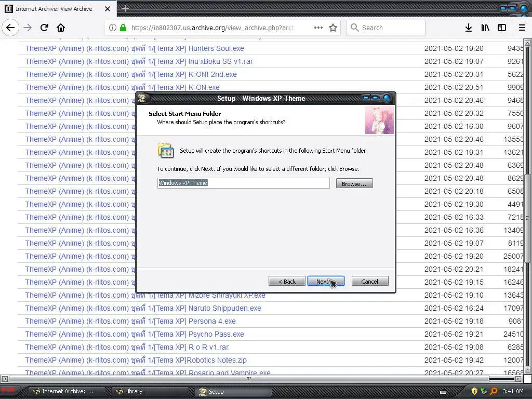Click horizontal scrollbar right arrow
Viewport: 532px width, 399px height.
click(x=518, y=379)
